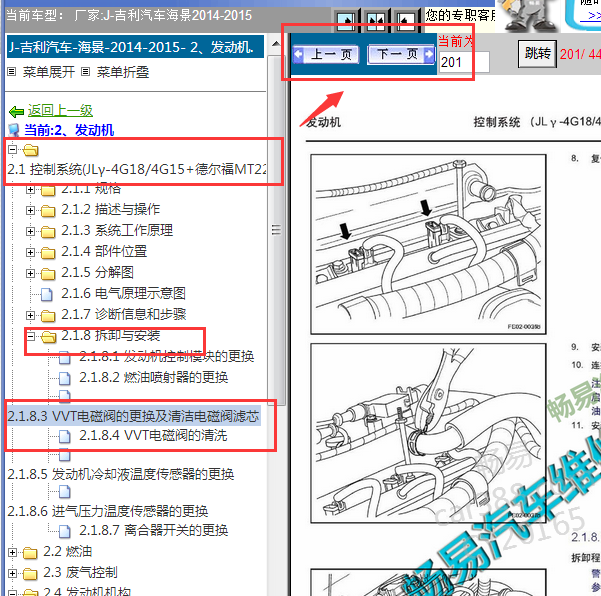Click the 当前:2、发动机 heading
The width and height of the screenshot is (601, 596).
coord(69,130)
